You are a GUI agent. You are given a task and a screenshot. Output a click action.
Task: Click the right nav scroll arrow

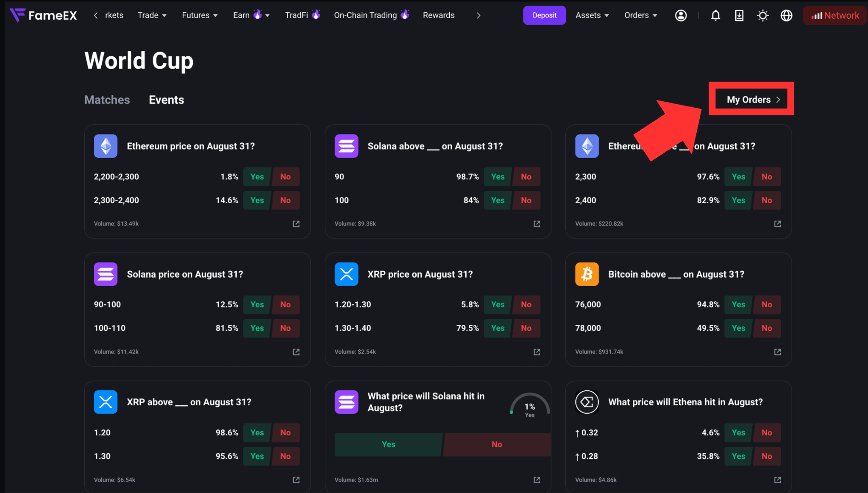(x=479, y=15)
